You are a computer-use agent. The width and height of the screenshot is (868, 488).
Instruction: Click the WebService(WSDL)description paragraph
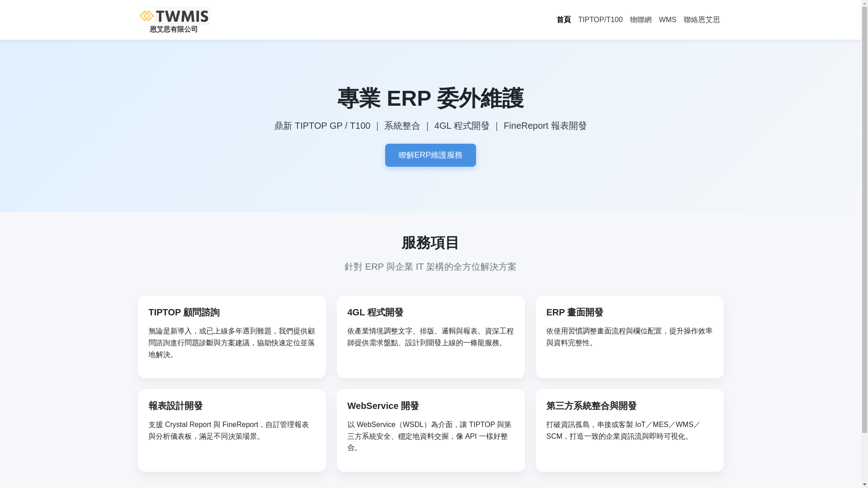(x=429, y=436)
